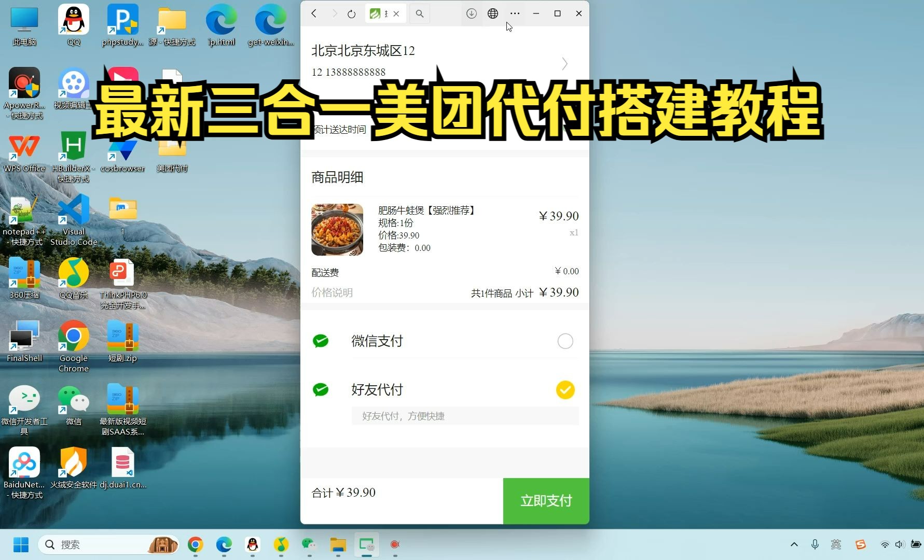The height and width of the screenshot is (560, 924).
Task: Open the 肥肠牛蛙煲 product thumbnail
Action: click(337, 230)
